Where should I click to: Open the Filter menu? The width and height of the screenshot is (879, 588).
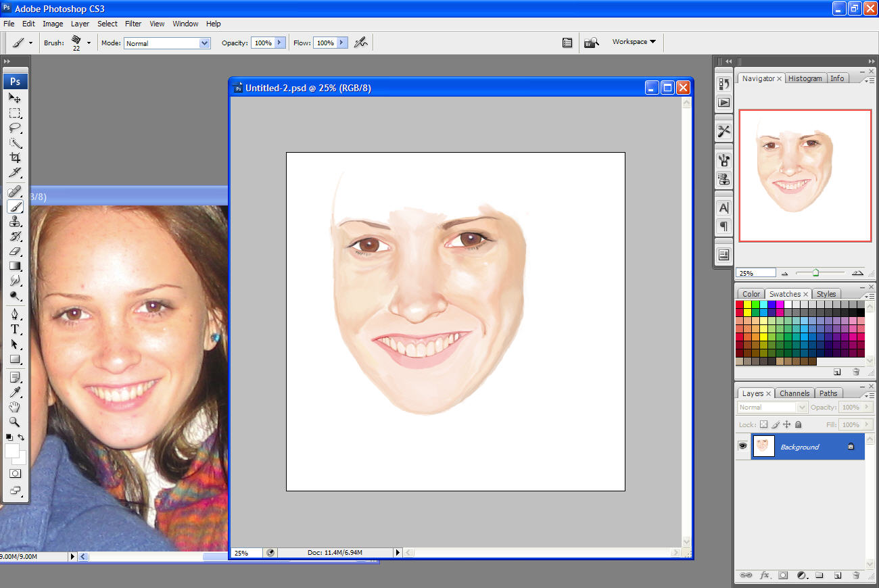tap(133, 24)
